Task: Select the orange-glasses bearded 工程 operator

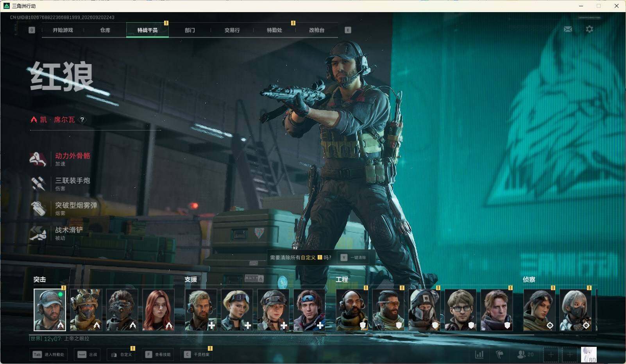Action: point(388,310)
